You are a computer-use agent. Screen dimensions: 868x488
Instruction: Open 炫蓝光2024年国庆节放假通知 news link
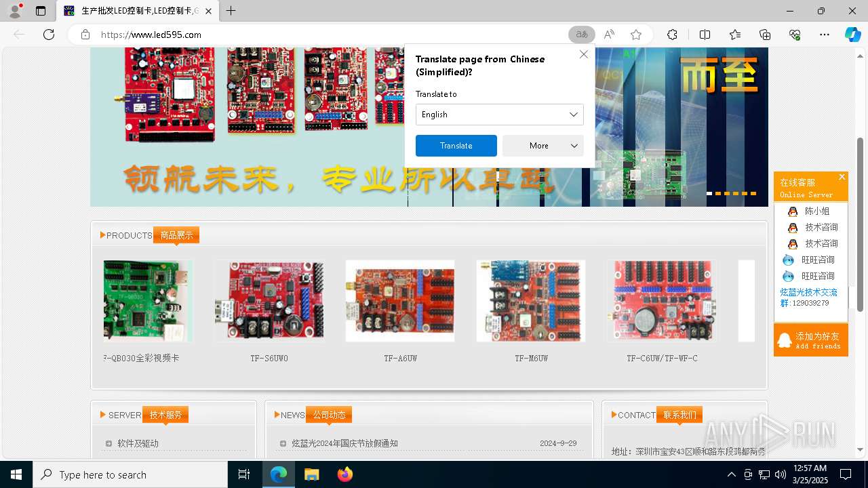(x=344, y=443)
